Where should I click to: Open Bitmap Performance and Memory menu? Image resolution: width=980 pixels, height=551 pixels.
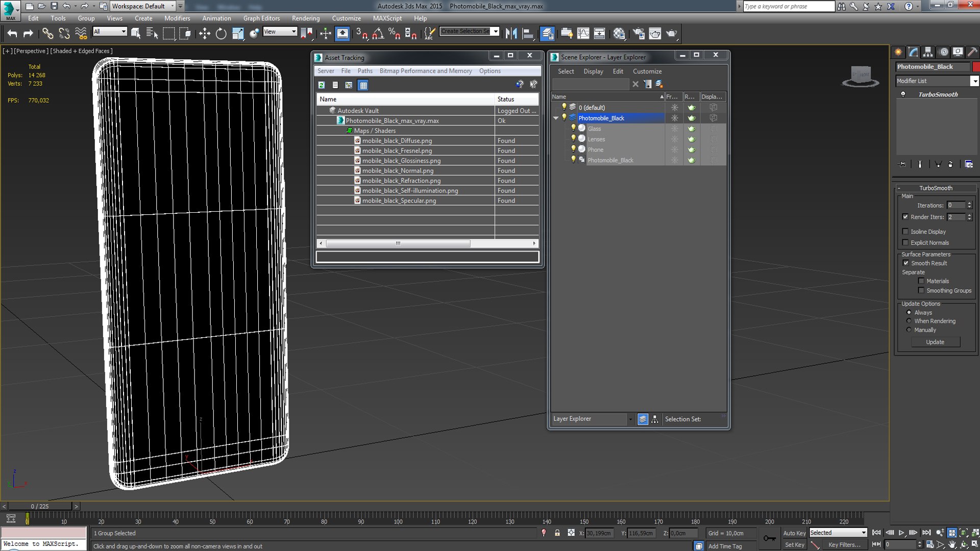pyautogui.click(x=425, y=71)
